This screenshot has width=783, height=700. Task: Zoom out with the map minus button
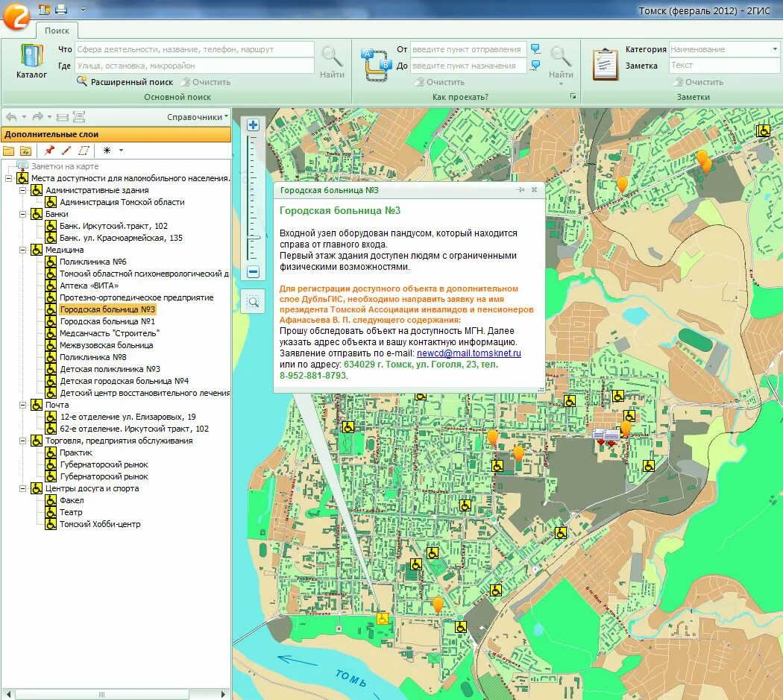tap(254, 272)
